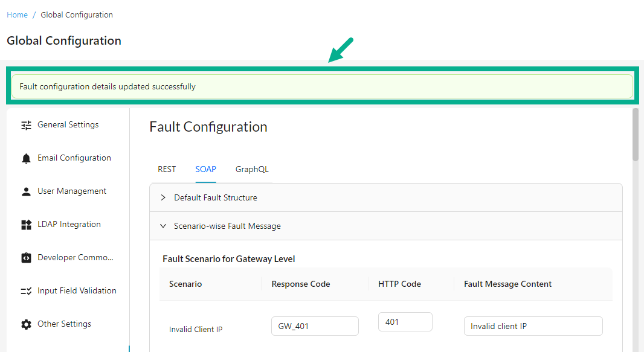Open Input Field Validation checklist icon
Image resolution: width=644 pixels, height=352 pixels.
[x=25, y=290]
